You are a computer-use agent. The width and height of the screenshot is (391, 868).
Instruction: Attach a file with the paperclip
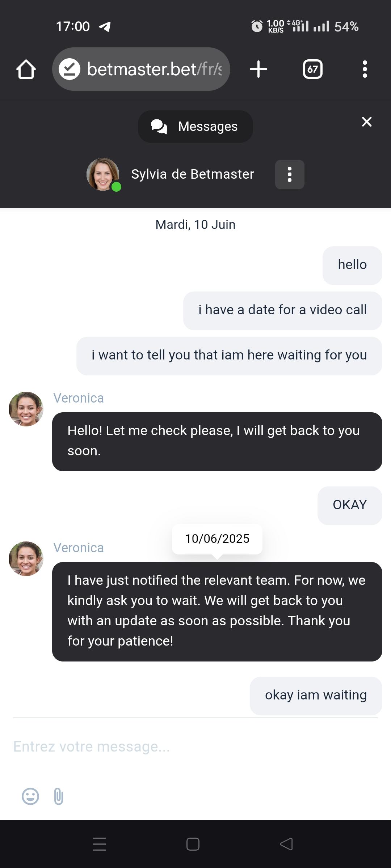point(59,796)
